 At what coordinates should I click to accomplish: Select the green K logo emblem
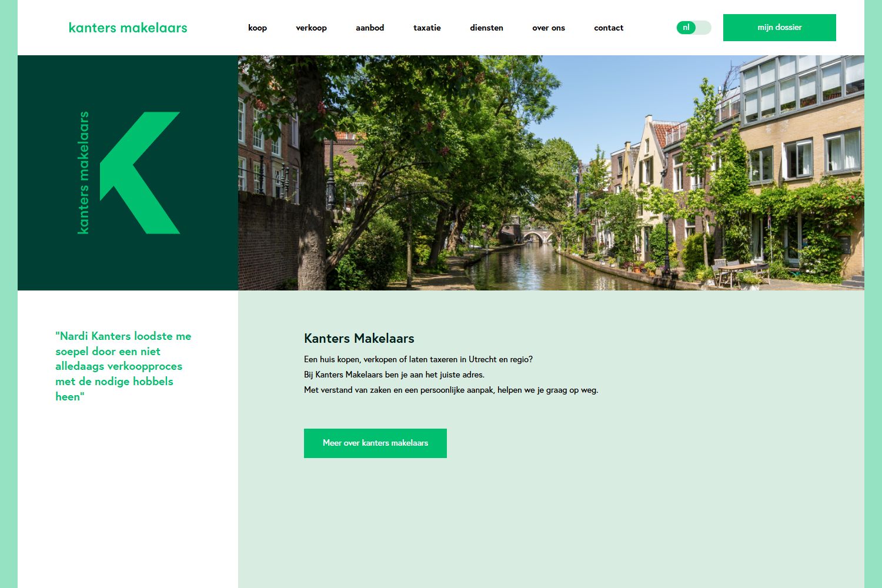(x=141, y=172)
